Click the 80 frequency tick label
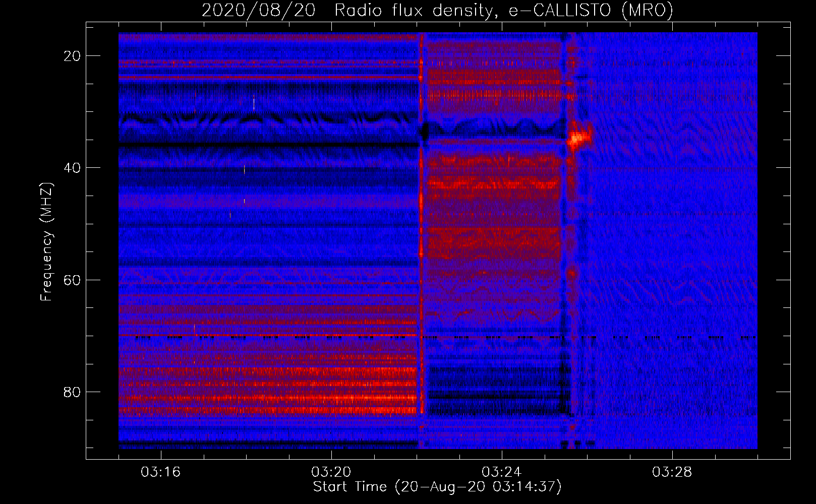This screenshot has height=504, width=816. (x=72, y=392)
